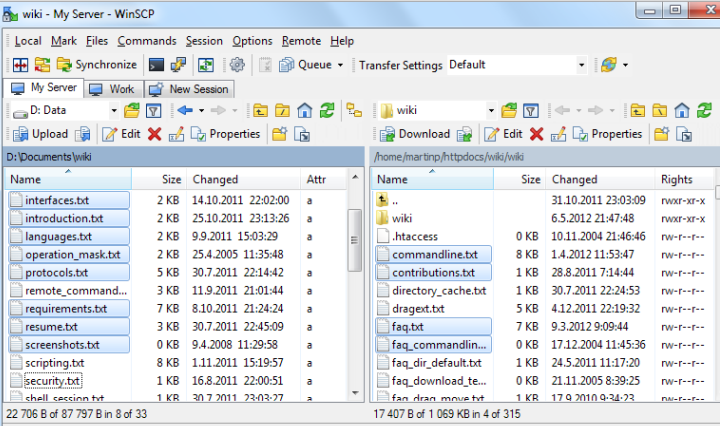Delete selected local files red X
This screenshot has height=426, width=720.
155,134
